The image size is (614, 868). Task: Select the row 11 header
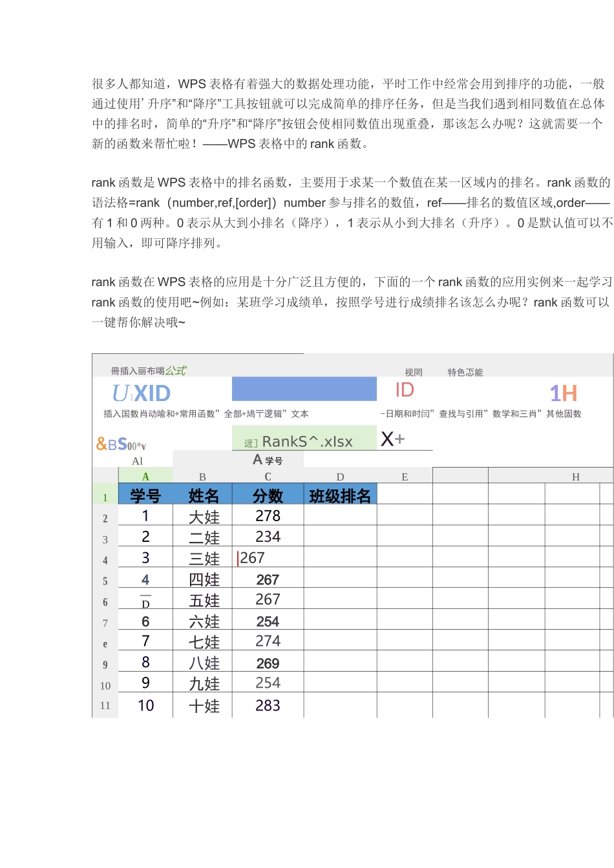click(105, 706)
